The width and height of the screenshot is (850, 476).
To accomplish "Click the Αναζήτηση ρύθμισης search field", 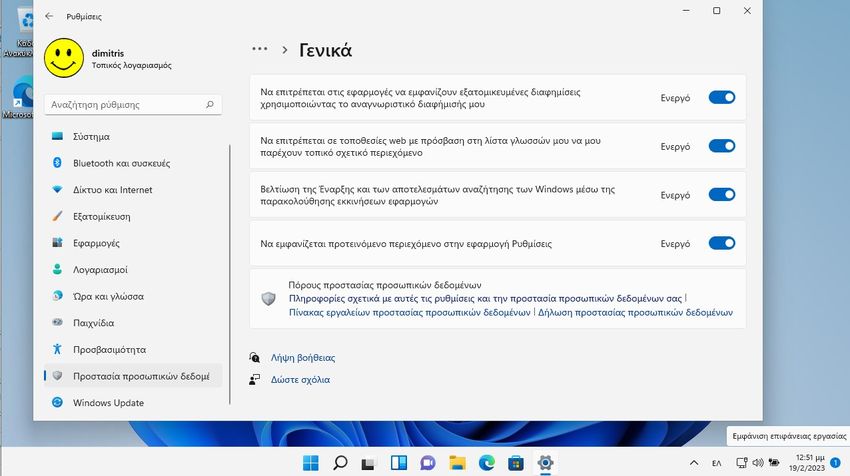I will point(133,104).
